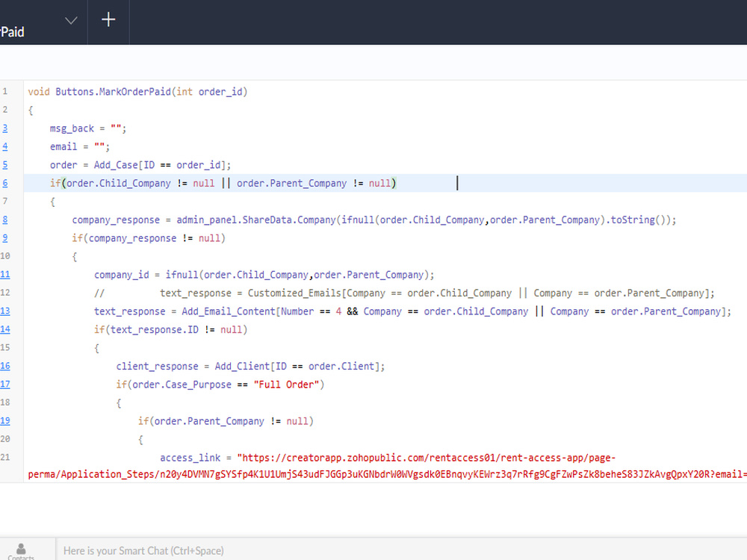
Task: Select line number 4 in gutter
Action: tap(4, 146)
